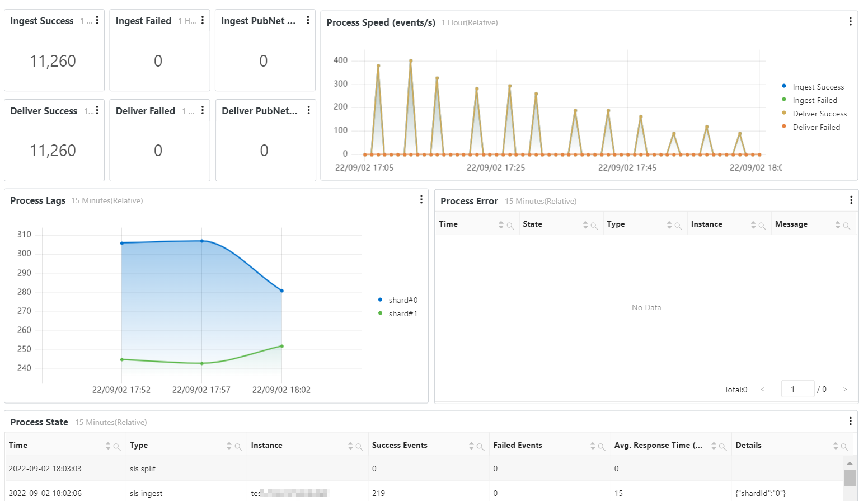
Task: Open the Deliver PubNet panel options menu
Action: [308, 110]
